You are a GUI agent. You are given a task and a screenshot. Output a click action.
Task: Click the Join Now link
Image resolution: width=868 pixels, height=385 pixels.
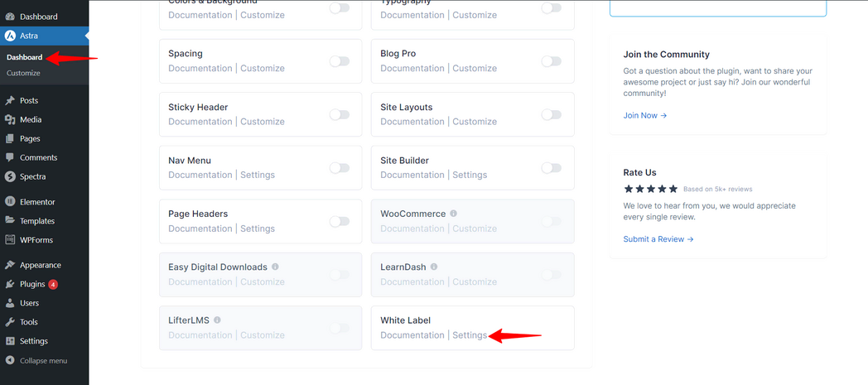pos(645,115)
